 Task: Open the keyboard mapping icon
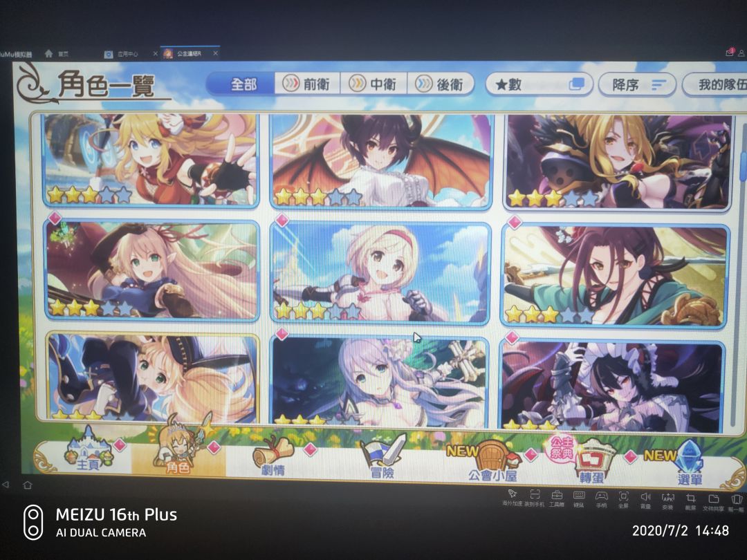pyautogui.click(x=579, y=496)
